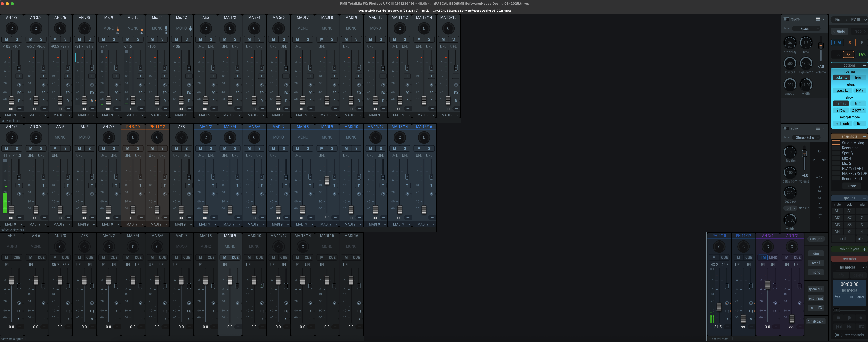This screenshot has width=868, height=342.
Task: Click the dim button
Action: tap(816, 253)
